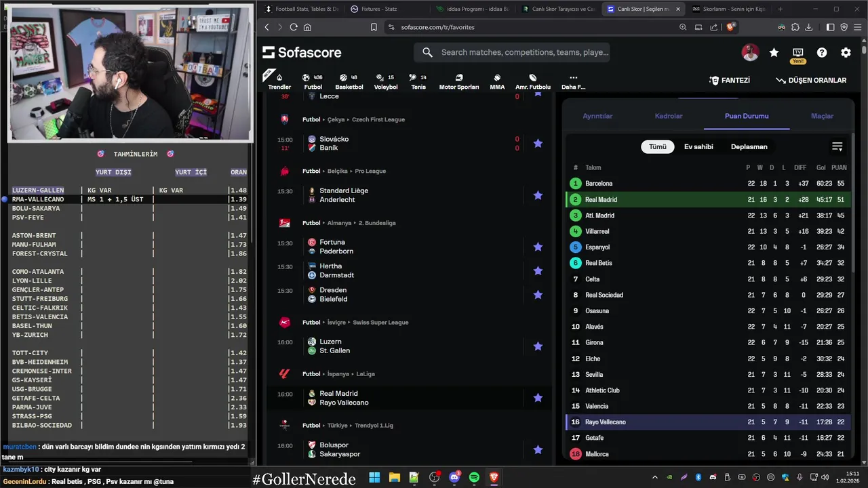The image size is (868, 488).
Task: Open the Brave Shields icon
Action: [731, 27]
